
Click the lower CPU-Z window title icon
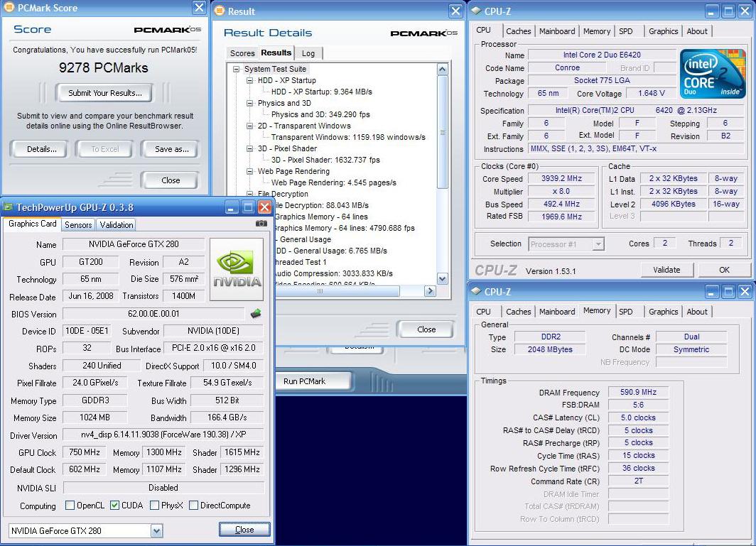click(476, 291)
